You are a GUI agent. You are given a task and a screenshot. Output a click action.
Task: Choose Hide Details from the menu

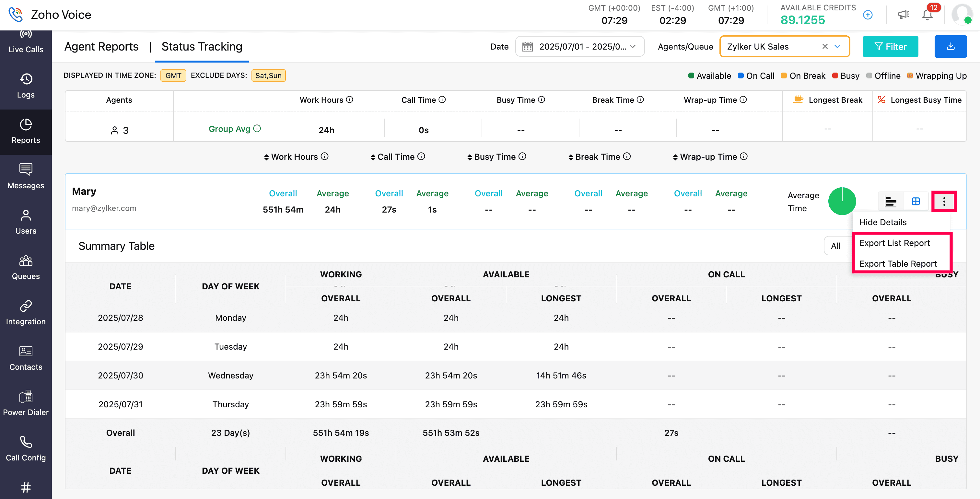click(882, 222)
